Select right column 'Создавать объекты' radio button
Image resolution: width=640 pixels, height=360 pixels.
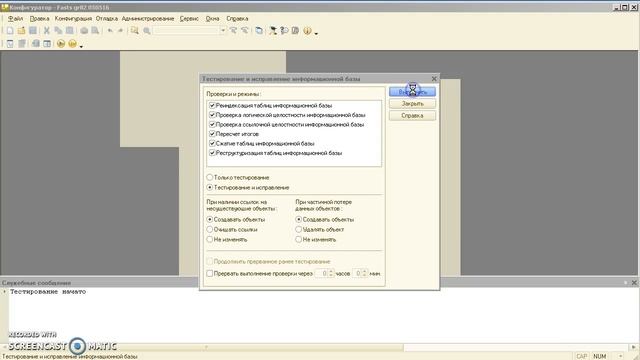click(x=298, y=219)
